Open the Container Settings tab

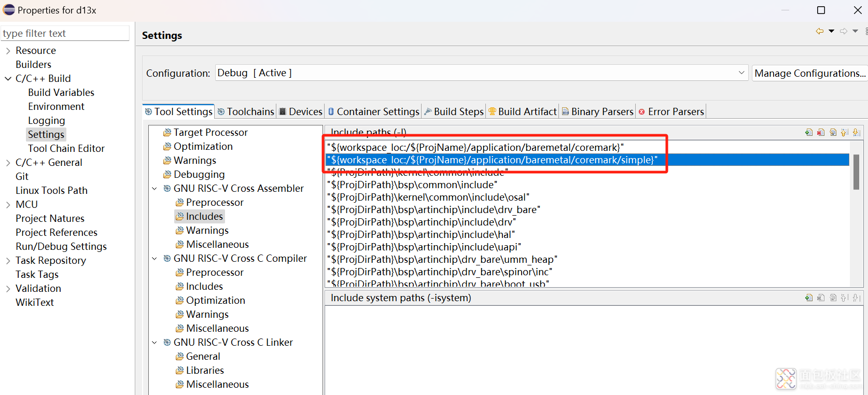[x=373, y=111]
